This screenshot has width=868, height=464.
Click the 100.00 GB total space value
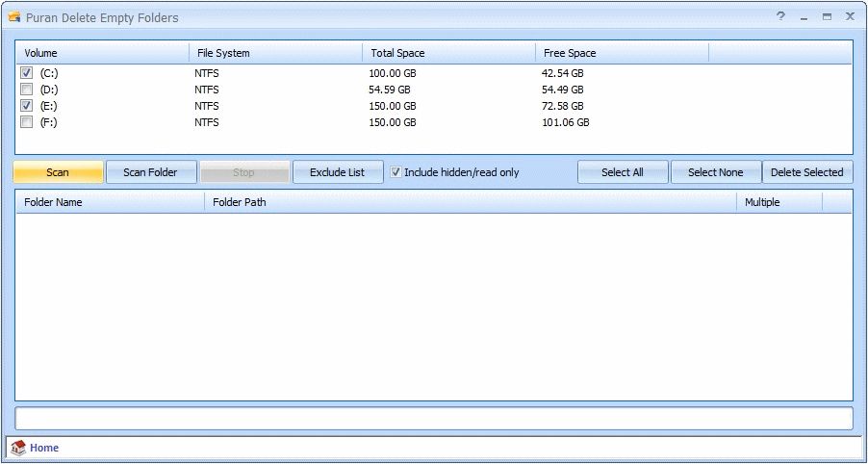393,73
